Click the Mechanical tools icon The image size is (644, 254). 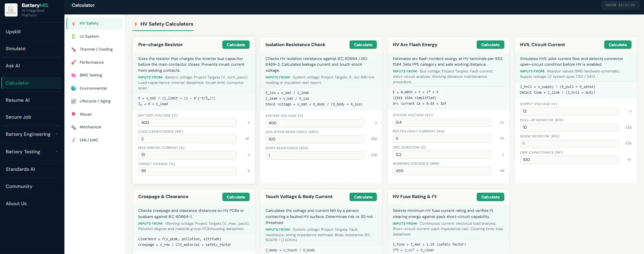point(74,127)
